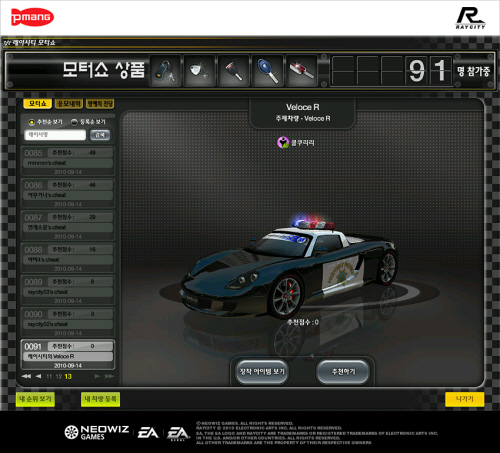
Task: Select the 등록순 보기 radio option
Action: [x=74, y=122]
